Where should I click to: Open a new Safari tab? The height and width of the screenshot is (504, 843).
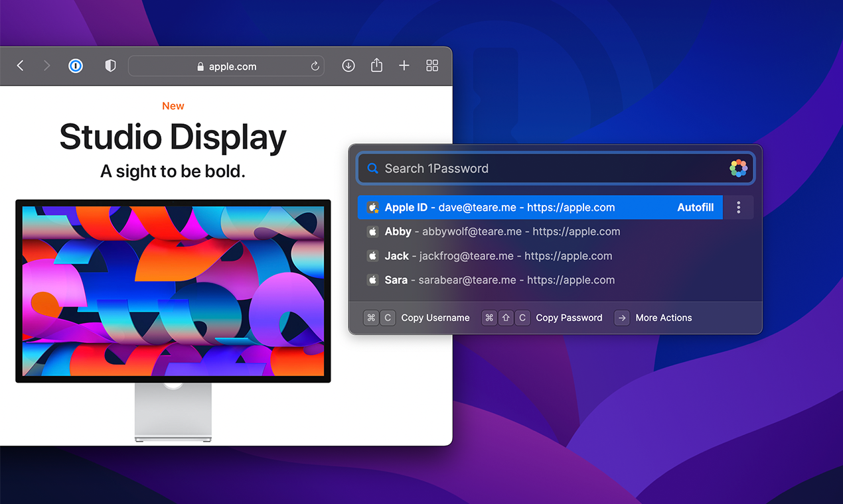click(x=404, y=66)
